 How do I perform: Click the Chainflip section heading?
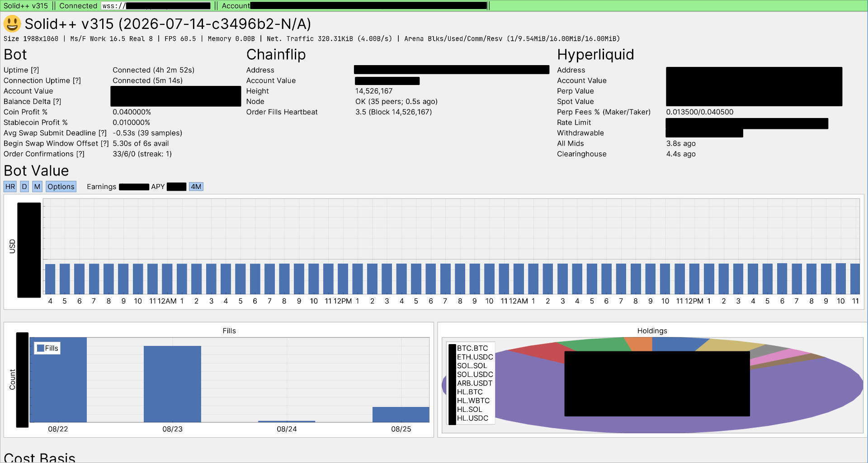pyautogui.click(x=276, y=55)
